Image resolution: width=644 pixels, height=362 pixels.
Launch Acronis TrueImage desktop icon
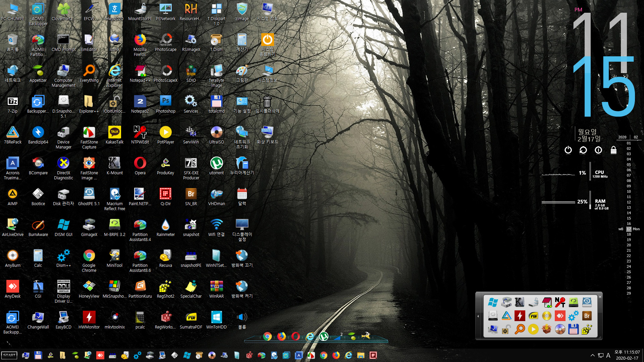click(12, 168)
